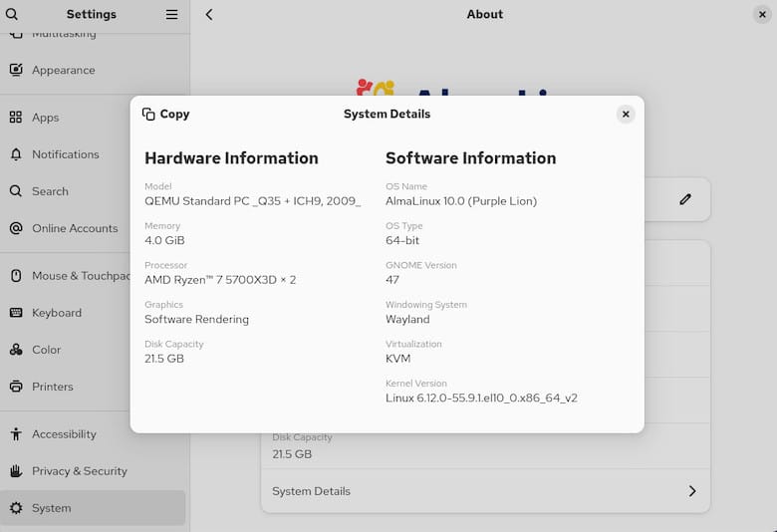Click the Notifications bell icon
The height and width of the screenshot is (532, 777).
point(16,154)
